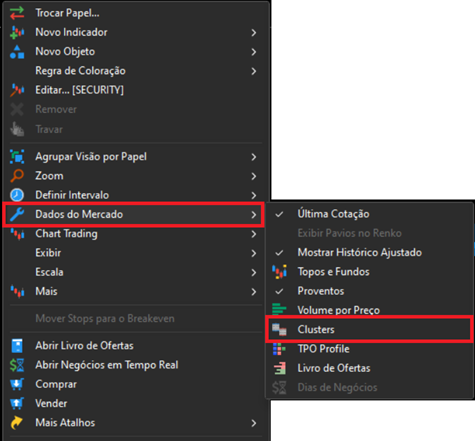Viewport: 475px width, 441px height.
Task: Open the Exibir menu entry
Action: coord(136,253)
